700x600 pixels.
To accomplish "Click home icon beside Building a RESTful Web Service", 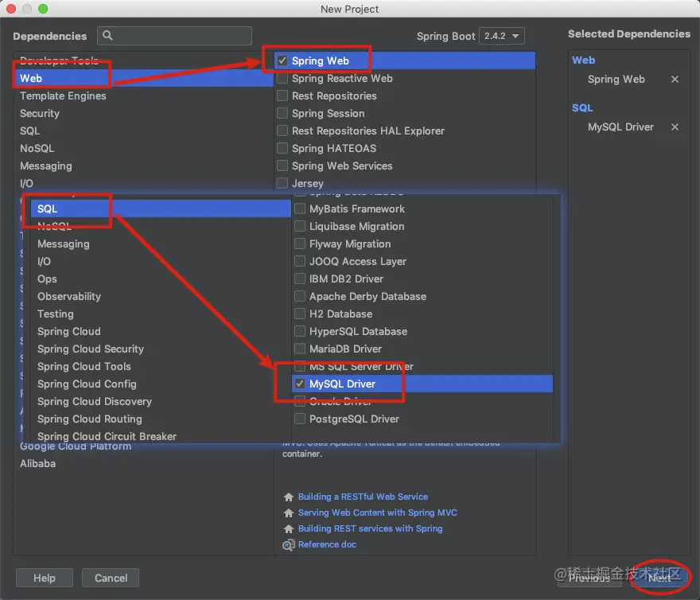I will (289, 497).
